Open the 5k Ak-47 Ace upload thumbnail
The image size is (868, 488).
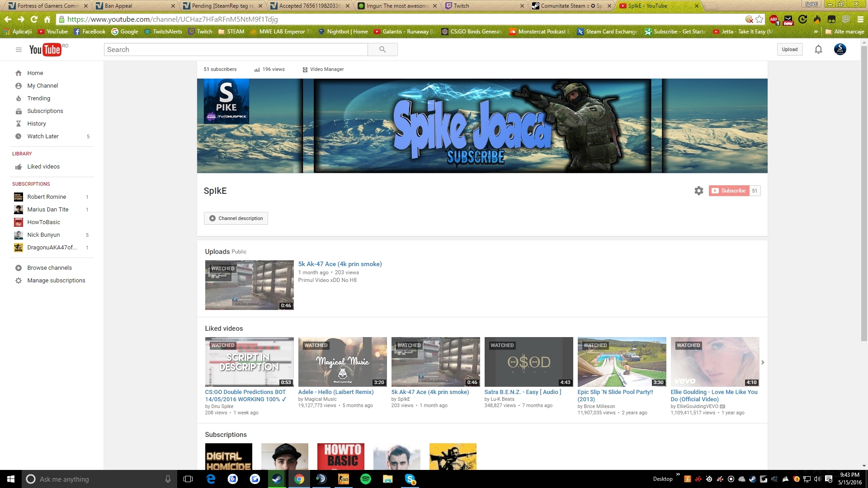click(x=249, y=285)
